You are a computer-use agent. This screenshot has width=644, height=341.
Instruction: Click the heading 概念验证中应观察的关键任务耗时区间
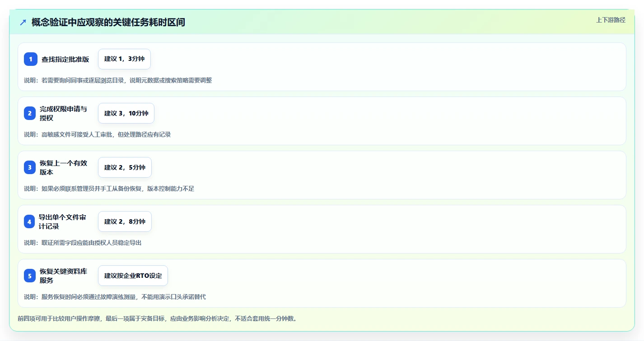tap(108, 22)
